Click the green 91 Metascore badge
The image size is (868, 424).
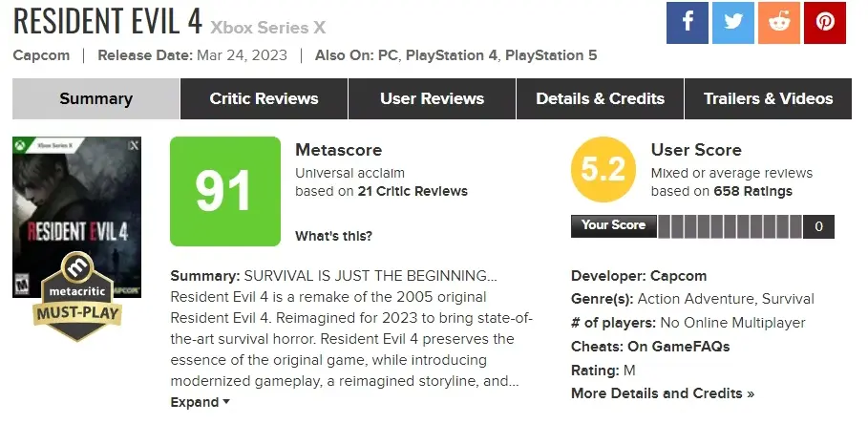pos(224,191)
